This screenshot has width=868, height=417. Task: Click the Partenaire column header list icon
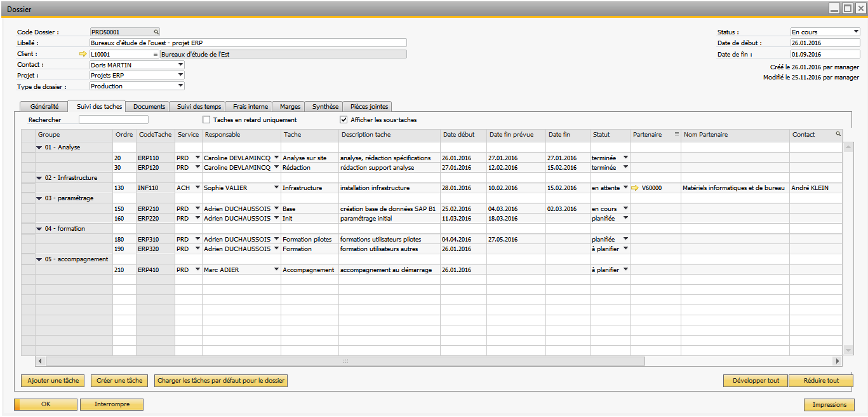676,135
